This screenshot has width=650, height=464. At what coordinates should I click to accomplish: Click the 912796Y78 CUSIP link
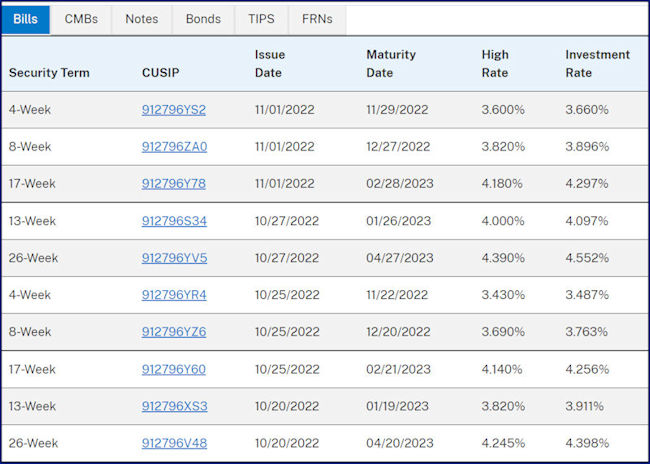pyautogui.click(x=174, y=184)
